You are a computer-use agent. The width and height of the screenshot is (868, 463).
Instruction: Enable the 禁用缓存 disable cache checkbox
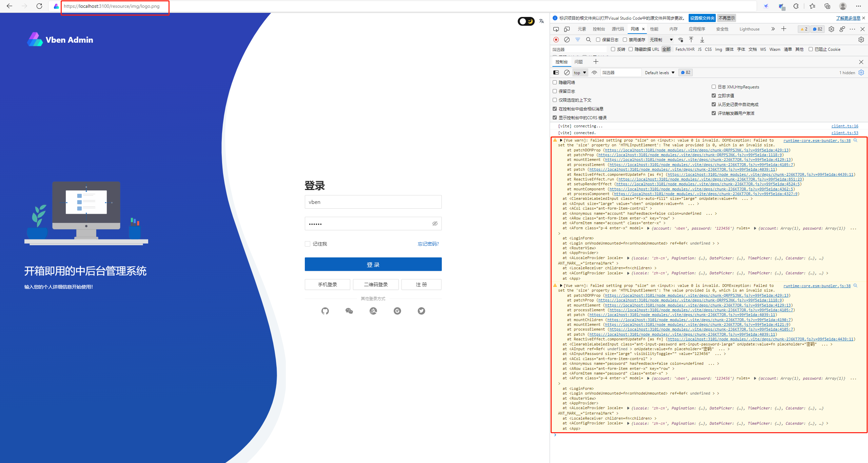tap(625, 40)
